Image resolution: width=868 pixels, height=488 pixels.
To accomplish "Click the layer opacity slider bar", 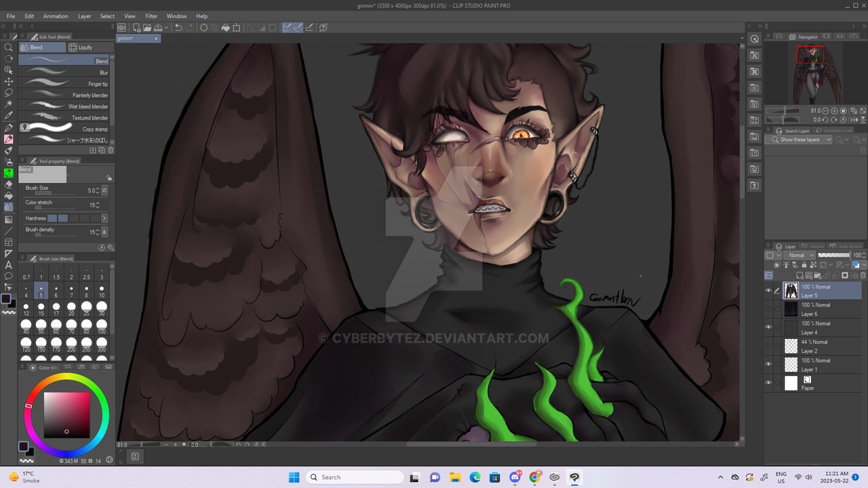I will [x=834, y=256].
